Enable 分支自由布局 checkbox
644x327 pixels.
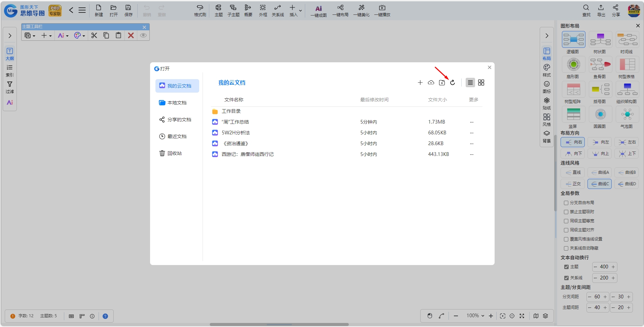[x=566, y=203]
